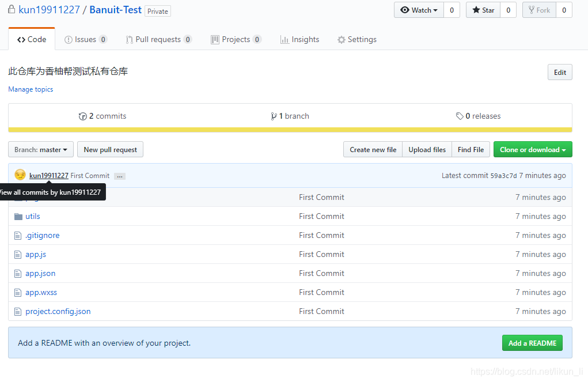Open the Banuit-Test repository link

pyautogui.click(x=116, y=10)
